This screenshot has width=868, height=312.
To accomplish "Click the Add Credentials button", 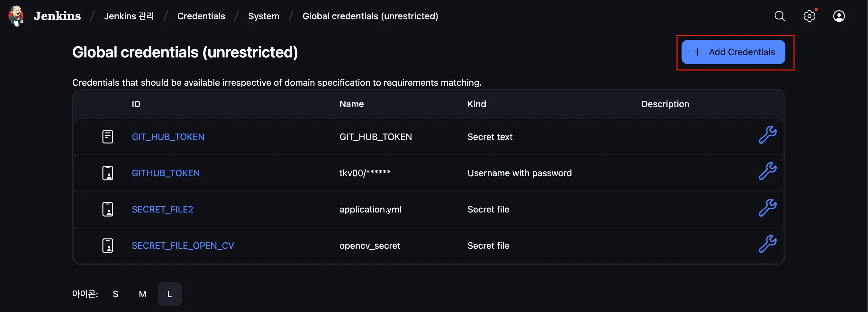I will click(x=733, y=52).
